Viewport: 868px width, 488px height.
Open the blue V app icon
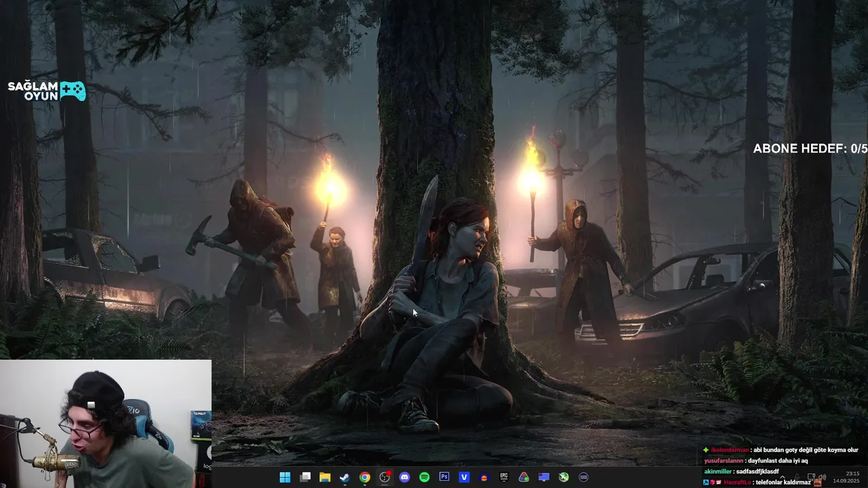[465, 477]
